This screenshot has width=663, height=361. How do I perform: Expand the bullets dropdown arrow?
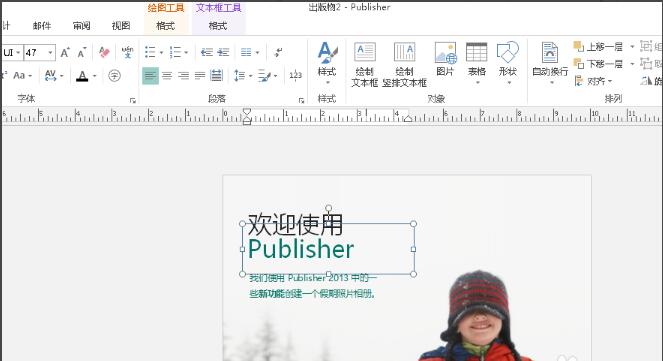(161, 53)
